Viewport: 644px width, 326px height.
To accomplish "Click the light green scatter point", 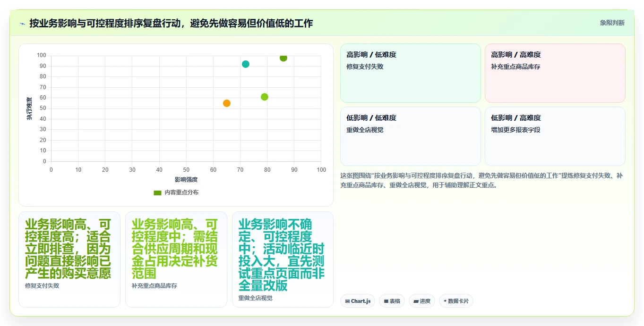I will tap(265, 97).
